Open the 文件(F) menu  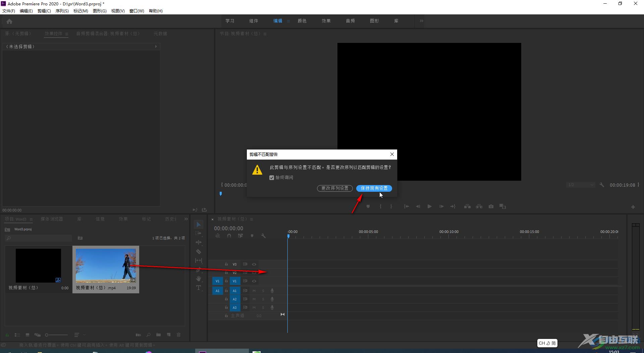pyautogui.click(x=9, y=11)
